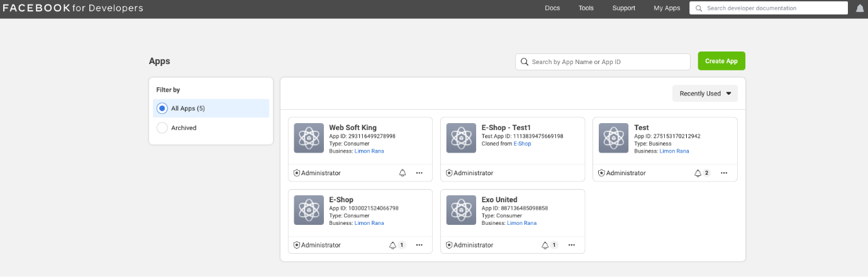Click the Administrator shield icon on Web Soft King

(297, 173)
